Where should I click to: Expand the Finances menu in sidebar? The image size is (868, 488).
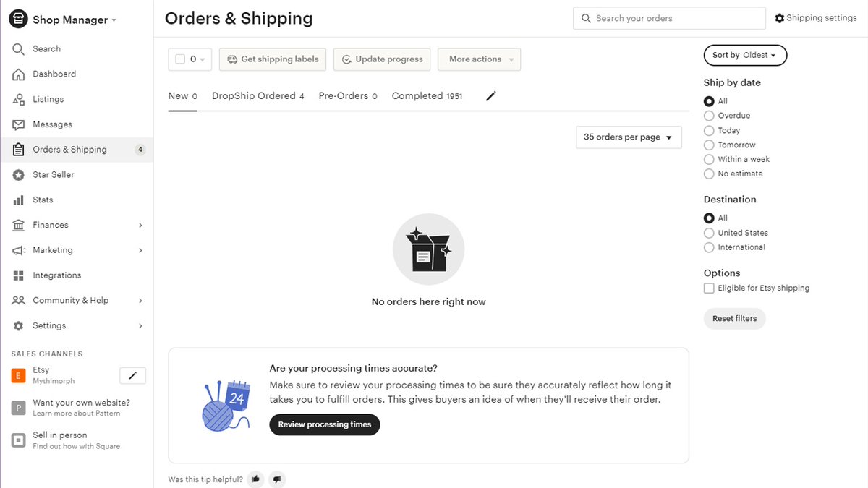pos(77,226)
